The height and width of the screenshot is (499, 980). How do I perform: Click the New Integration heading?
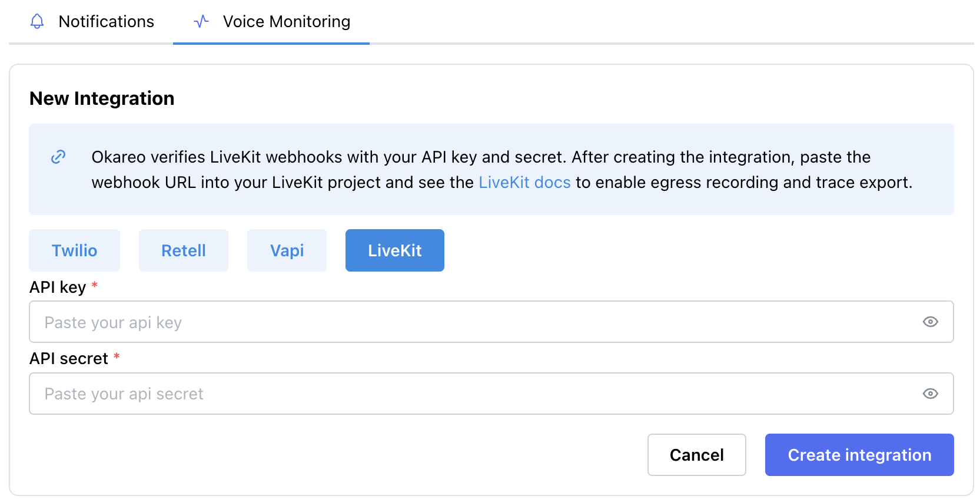[102, 98]
